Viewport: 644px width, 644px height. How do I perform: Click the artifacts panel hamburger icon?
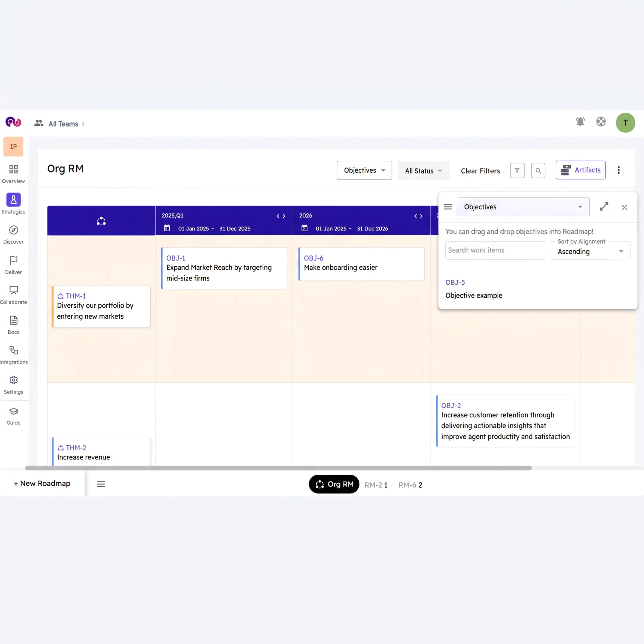pyautogui.click(x=448, y=207)
